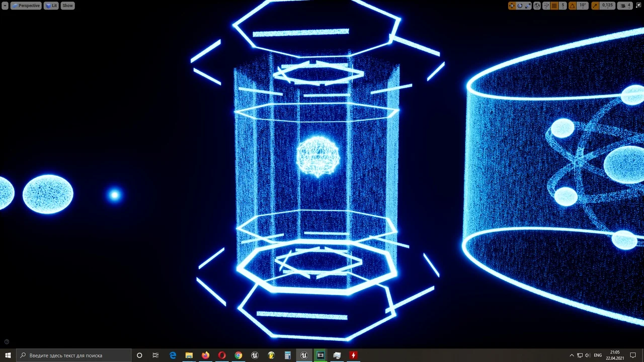Open the Lit view mode menu
Viewport: 644px width, 362px height.
pos(51,6)
